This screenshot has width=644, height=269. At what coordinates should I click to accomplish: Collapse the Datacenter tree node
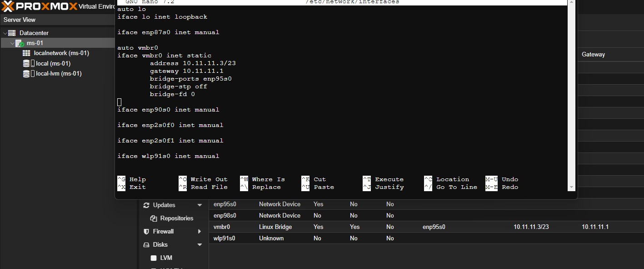pyautogui.click(x=5, y=33)
